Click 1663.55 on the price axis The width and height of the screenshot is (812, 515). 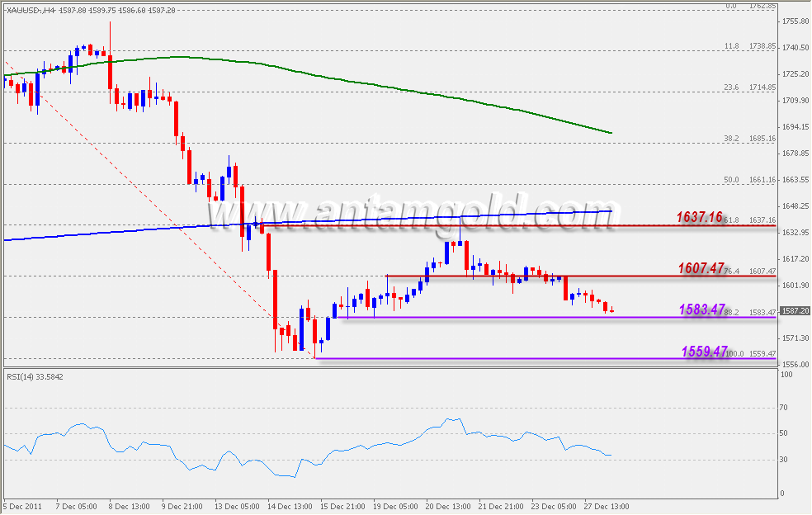tap(796, 180)
